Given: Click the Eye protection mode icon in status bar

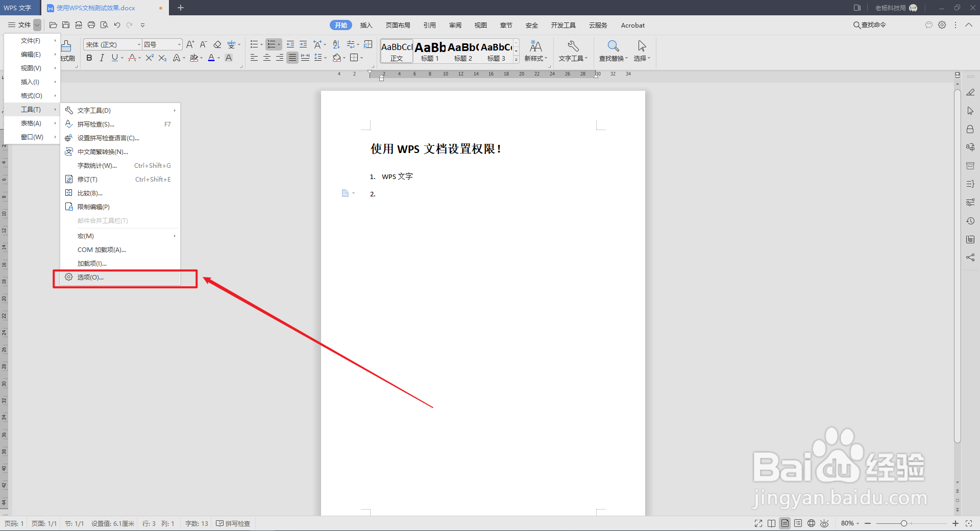Looking at the screenshot, I should (824, 523).
